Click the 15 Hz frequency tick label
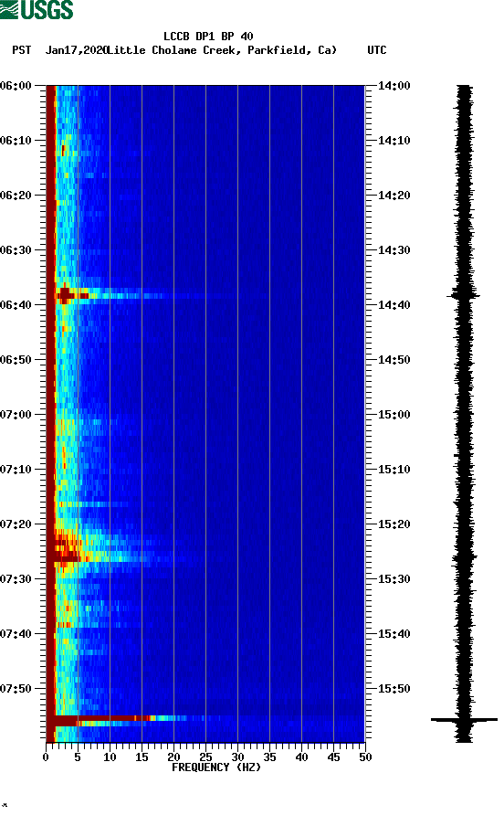This screenshot has width=504, height=815. [142, 757]
